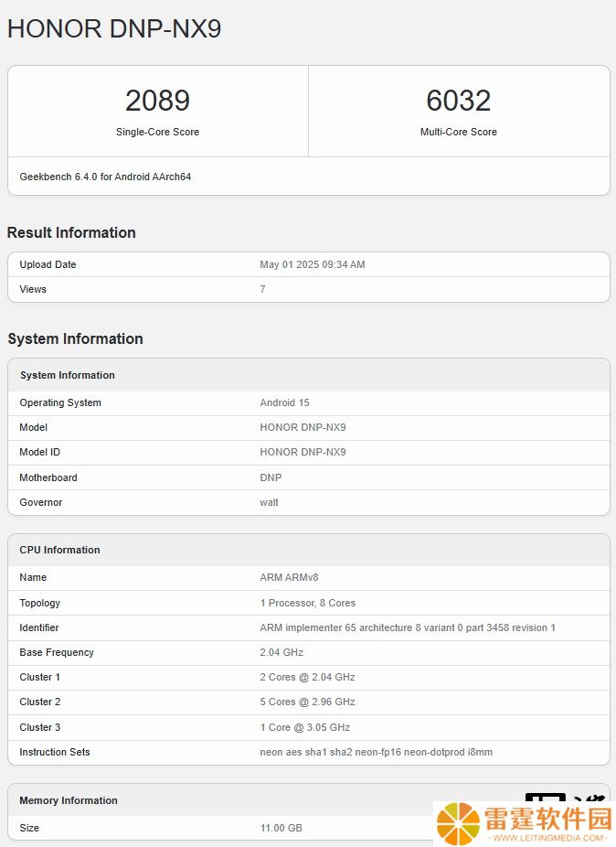Select the DNP motherboard value

271,477
